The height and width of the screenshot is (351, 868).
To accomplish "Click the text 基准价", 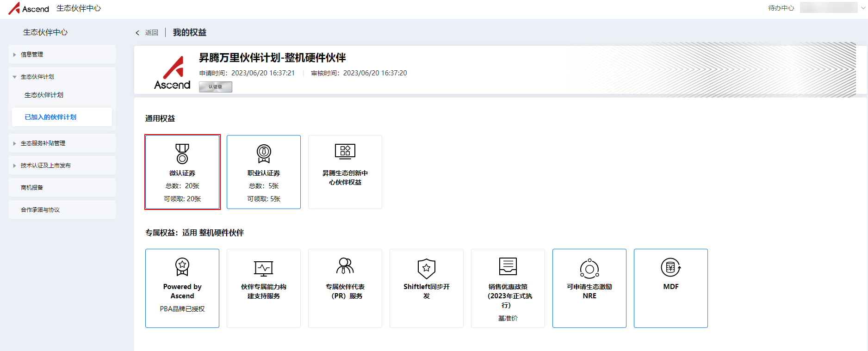I will [x=508, y=318].
